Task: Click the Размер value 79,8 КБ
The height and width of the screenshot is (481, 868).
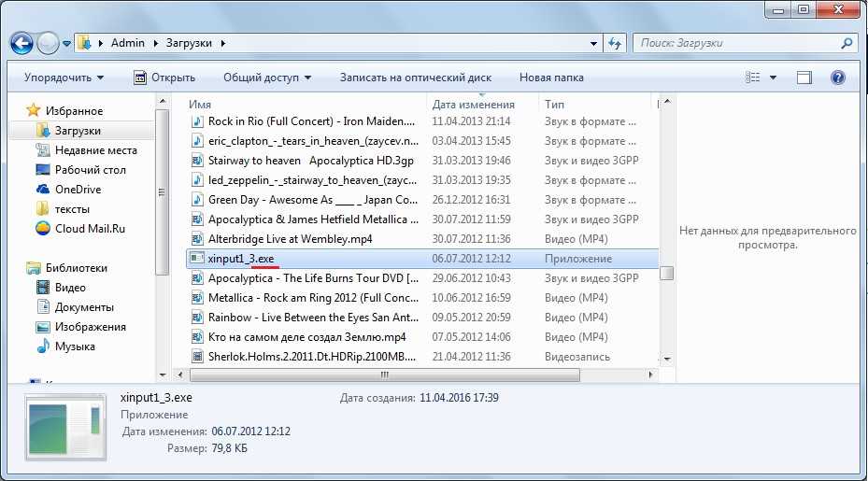Action: coord(229,448)
